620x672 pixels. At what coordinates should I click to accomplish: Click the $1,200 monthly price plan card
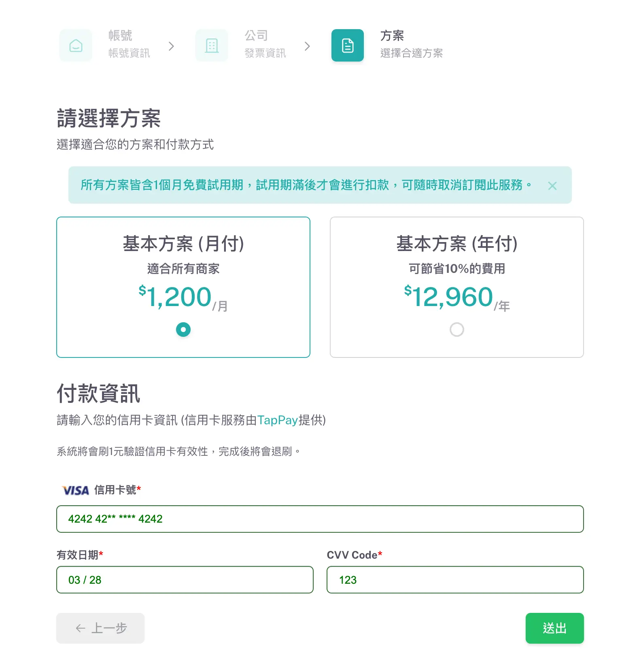point(183,287)
